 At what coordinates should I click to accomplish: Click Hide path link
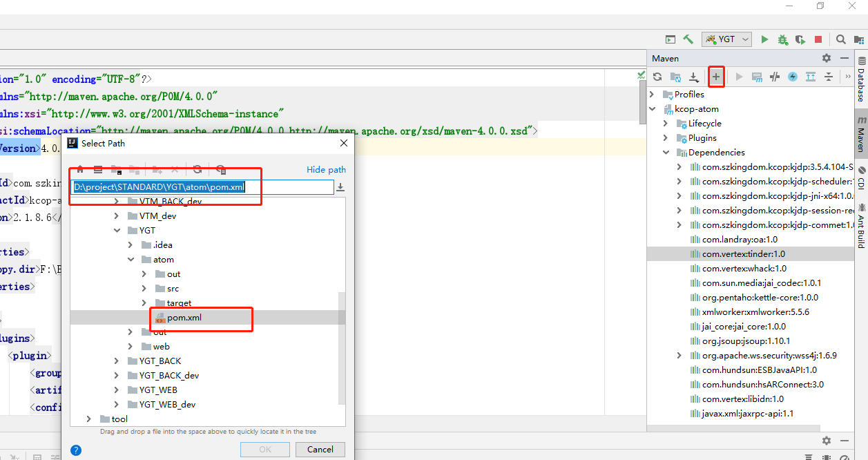(x=326, y=169)
